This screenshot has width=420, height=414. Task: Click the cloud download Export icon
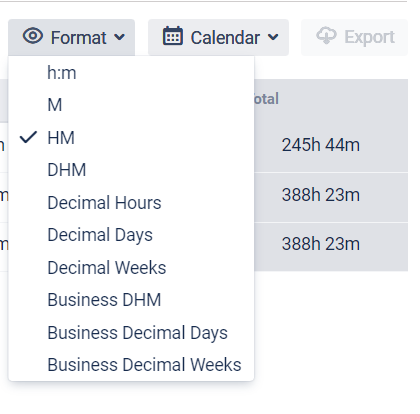326,36
